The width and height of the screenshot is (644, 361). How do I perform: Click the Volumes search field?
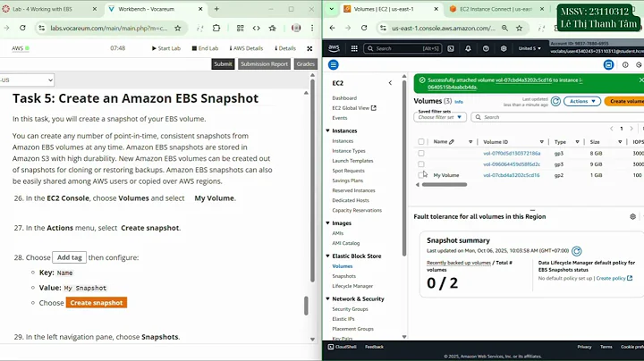(x=557, y=117)
